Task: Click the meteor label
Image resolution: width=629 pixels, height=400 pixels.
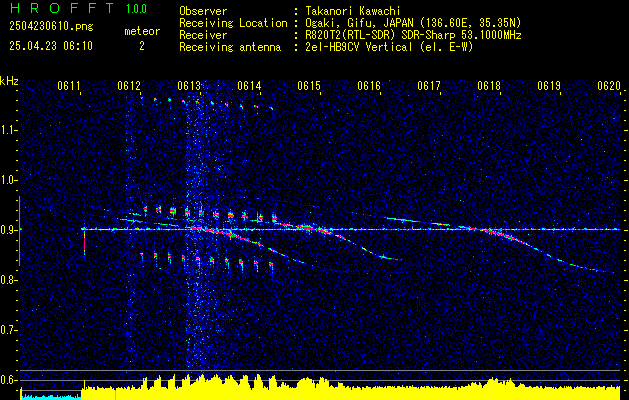Action: click(x=142, y=31)
